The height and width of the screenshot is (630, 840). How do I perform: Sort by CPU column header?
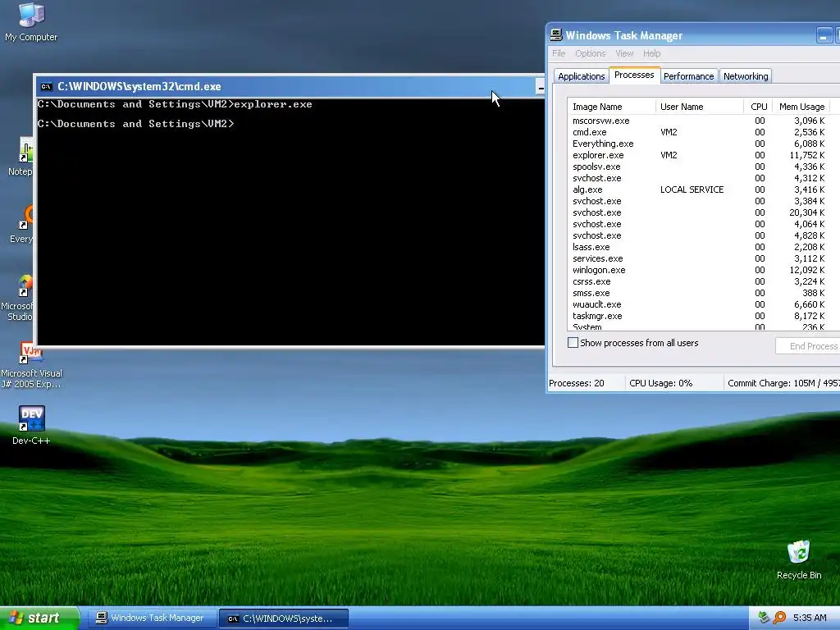[758, 107]
